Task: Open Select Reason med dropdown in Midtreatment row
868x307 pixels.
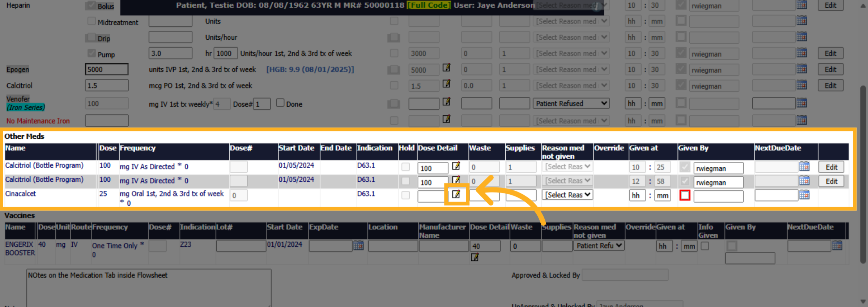Action: 571,21
